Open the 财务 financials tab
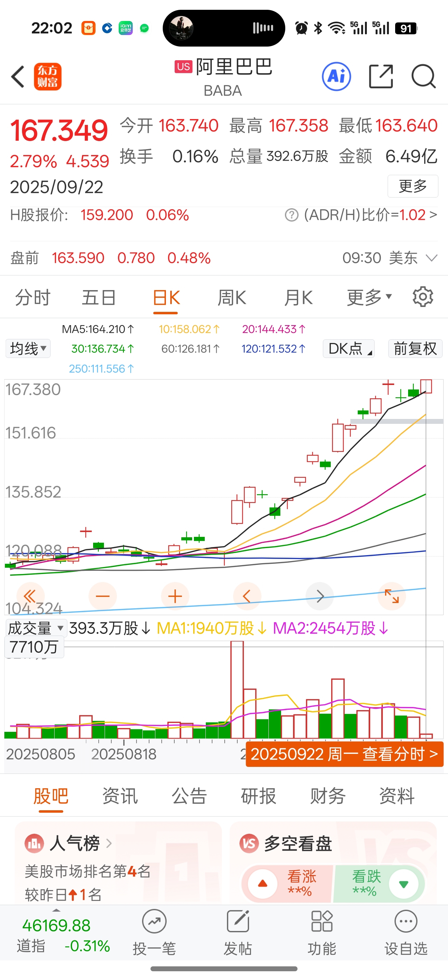This screenshot has width=448, height=980. tap(328, 796)
